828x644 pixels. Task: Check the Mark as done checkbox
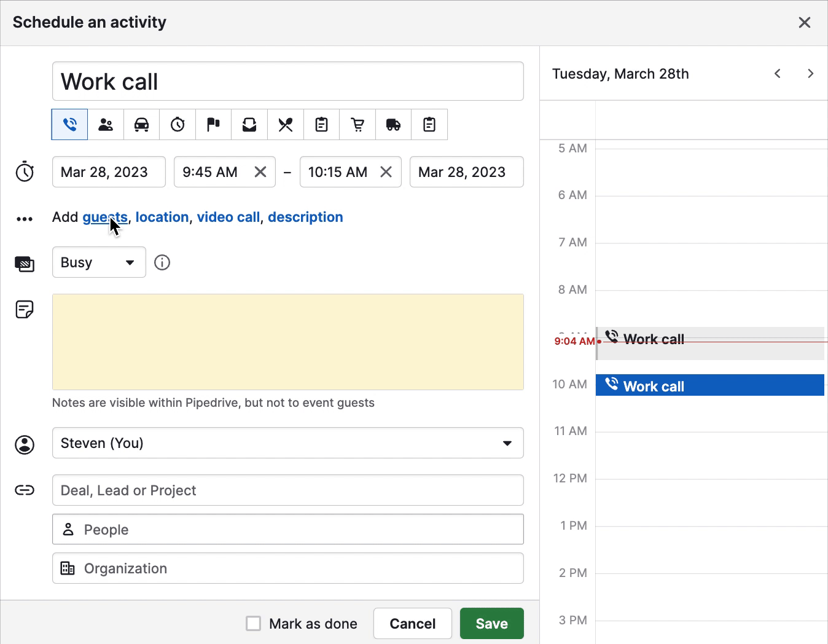click(x=253, y=623)
